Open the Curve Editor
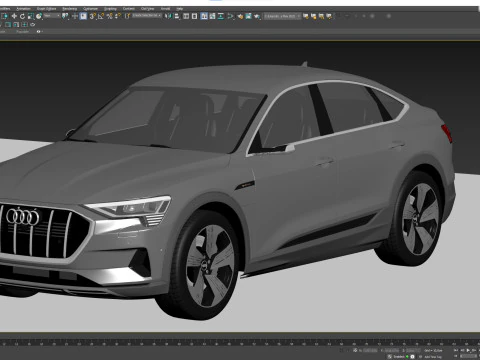The width and height of the screenshot is (480, 360). click(x=212, y=16)
